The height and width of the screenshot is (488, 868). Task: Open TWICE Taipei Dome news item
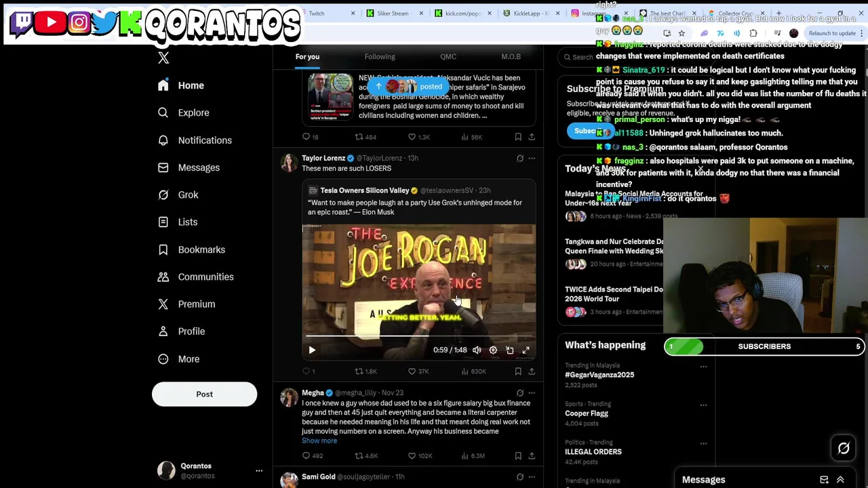click(614, 294)
